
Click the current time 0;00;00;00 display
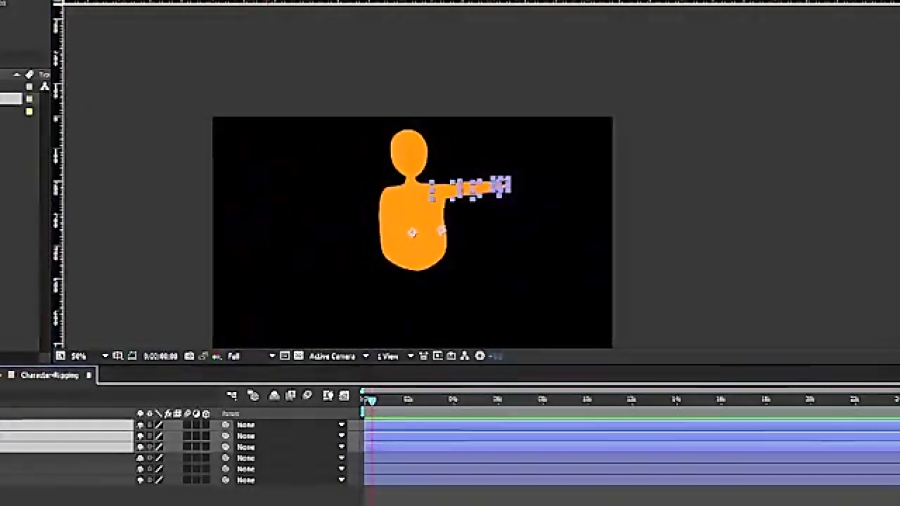click(160, 356)
